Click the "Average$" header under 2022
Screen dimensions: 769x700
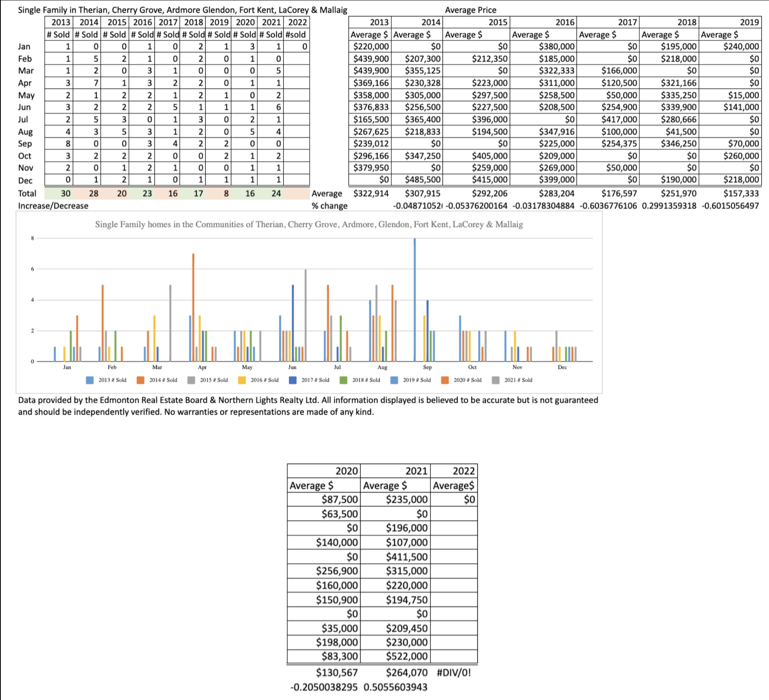click(x=454, y=486)
